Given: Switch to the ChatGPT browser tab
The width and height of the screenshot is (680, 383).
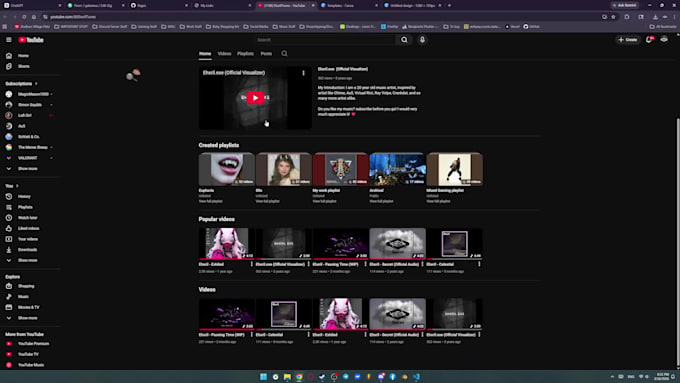Looking at the screenshot, I should (33, 5).
